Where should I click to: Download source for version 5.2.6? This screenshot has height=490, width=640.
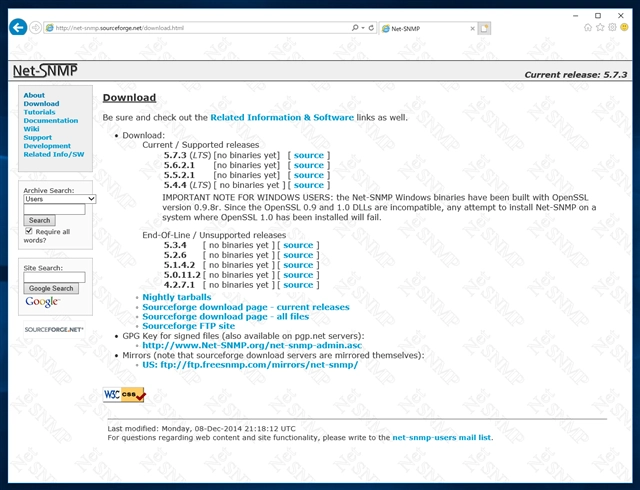(x=298, y=255)
